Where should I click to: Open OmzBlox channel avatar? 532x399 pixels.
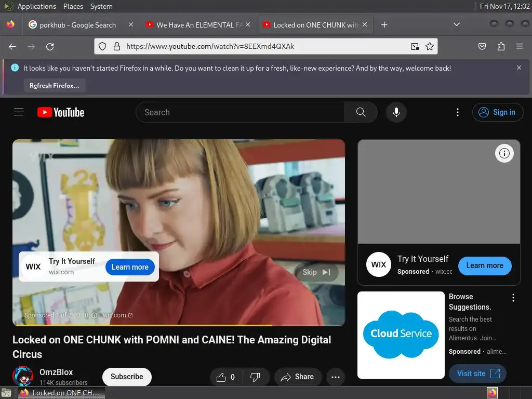[23, 376]
